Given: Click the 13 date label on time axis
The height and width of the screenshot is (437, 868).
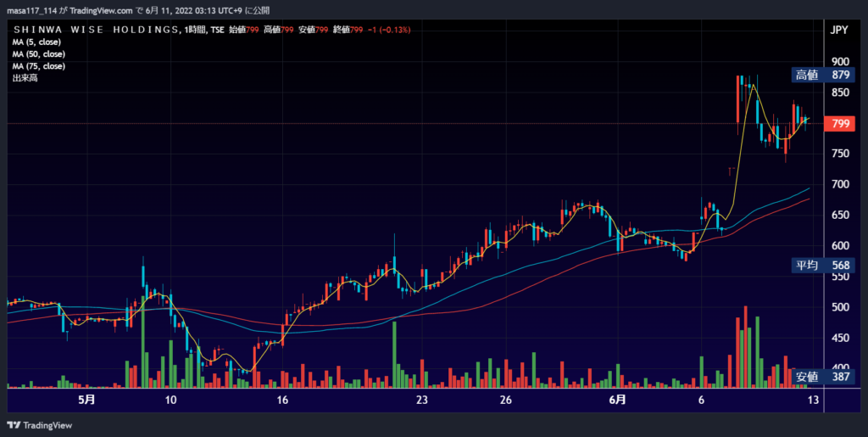Looking at the screenshot, I should pos(813,400).
